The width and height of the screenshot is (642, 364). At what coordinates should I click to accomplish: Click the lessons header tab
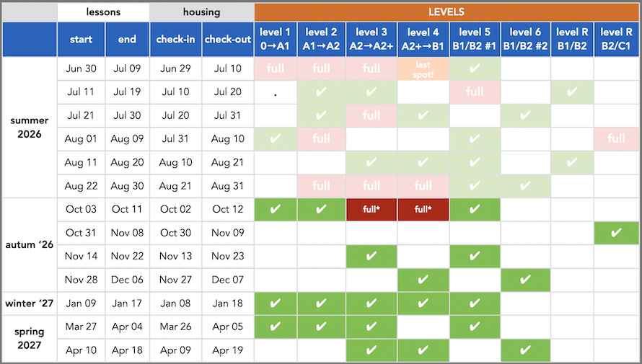[x=103, y=12]
